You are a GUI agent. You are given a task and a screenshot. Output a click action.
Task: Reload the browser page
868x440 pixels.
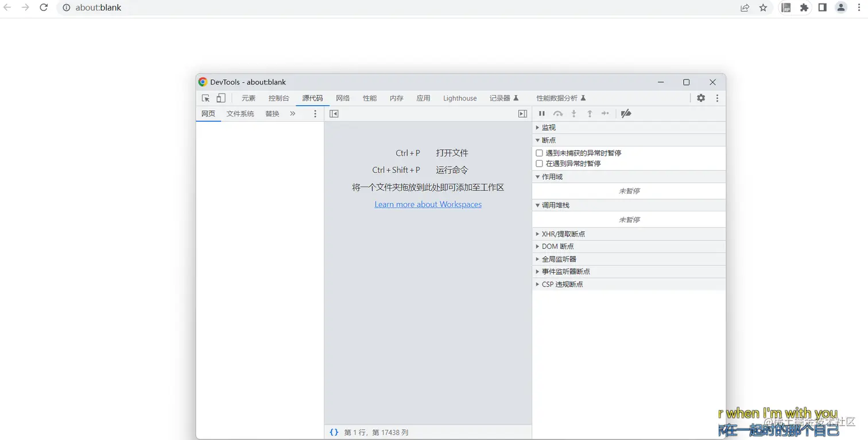(x=44, y=8)
